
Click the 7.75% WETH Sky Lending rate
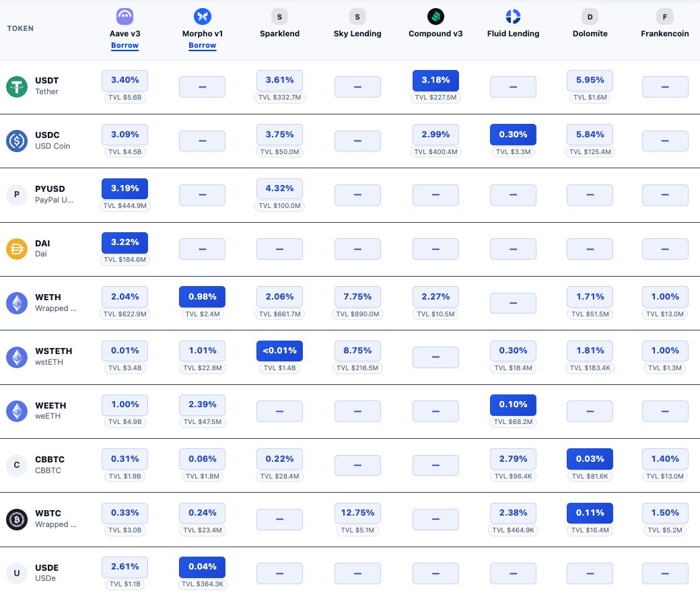click(357, 297)
